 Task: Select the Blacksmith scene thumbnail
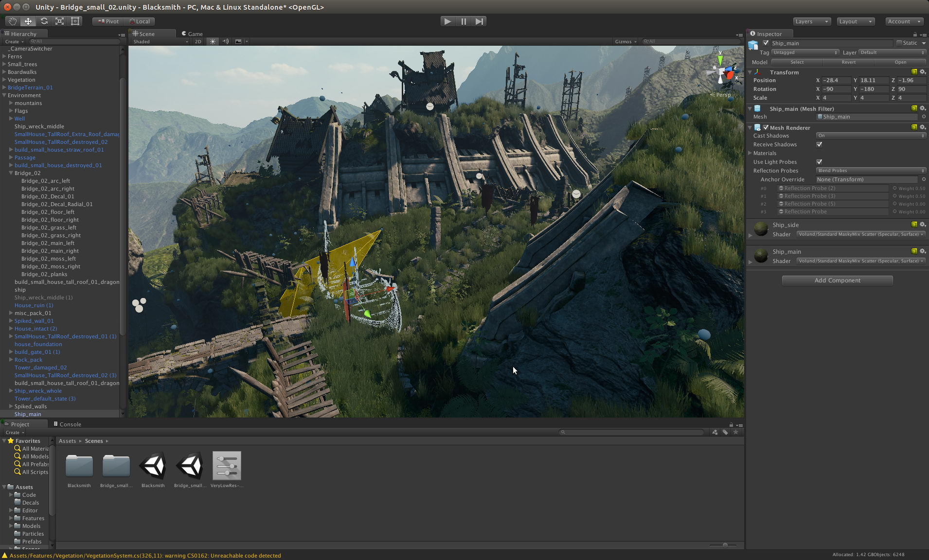pos(153,465)
